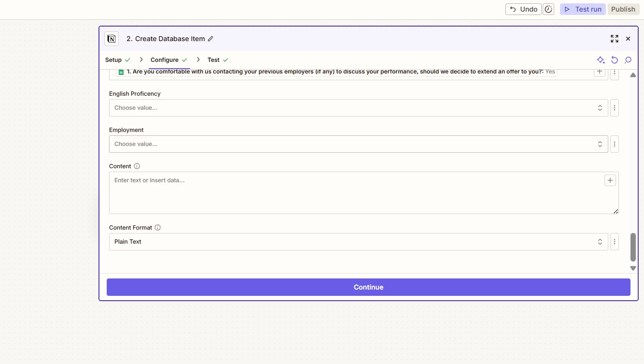Click the Publish button

coord(623,9)
